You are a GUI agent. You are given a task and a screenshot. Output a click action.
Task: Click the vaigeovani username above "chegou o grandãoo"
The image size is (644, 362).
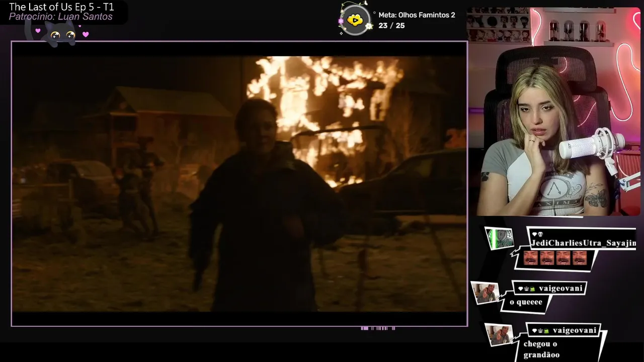[x=575, y=330]
